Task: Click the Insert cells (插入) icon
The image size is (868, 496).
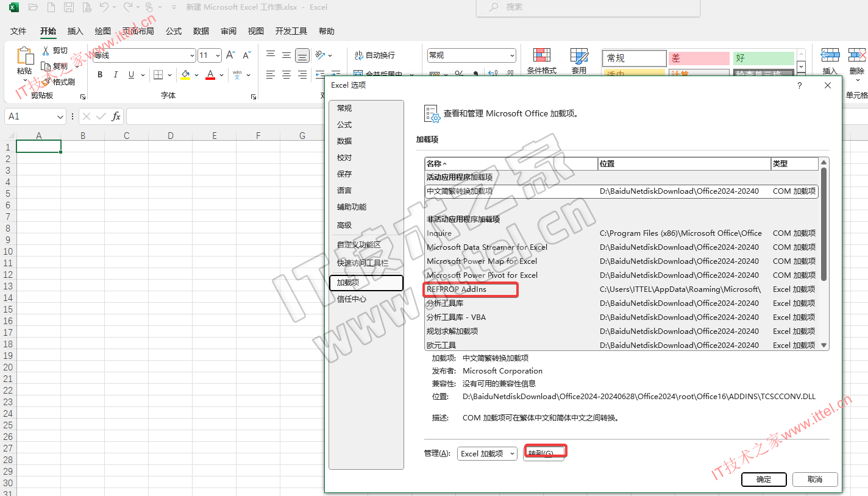Action: 830,55
